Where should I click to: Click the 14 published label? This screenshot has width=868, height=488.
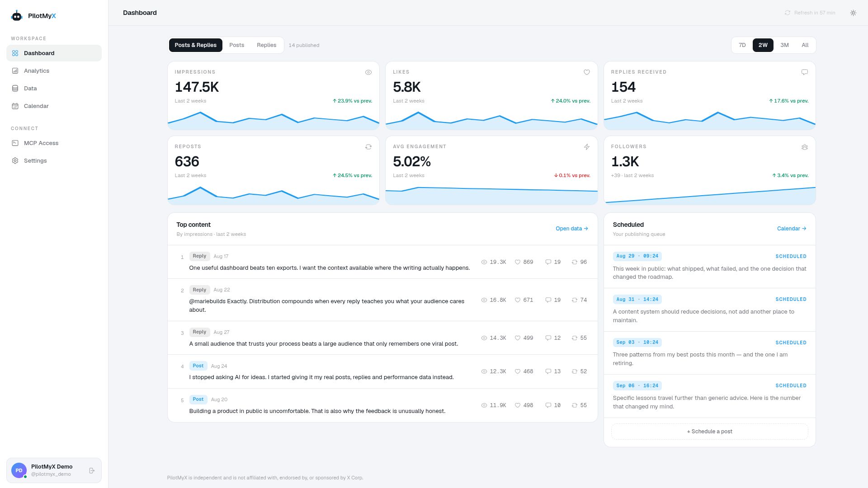click(x=304, y=45)
